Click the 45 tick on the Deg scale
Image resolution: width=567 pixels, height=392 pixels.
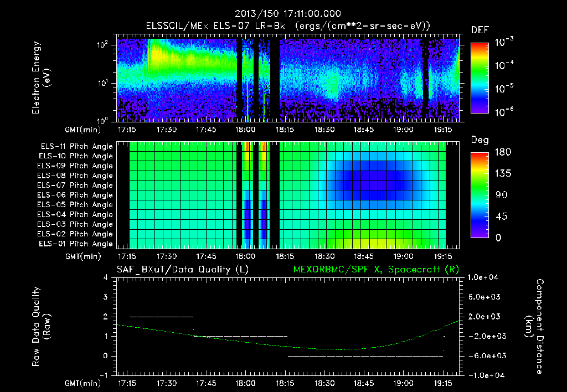click(x=501, y=216)
